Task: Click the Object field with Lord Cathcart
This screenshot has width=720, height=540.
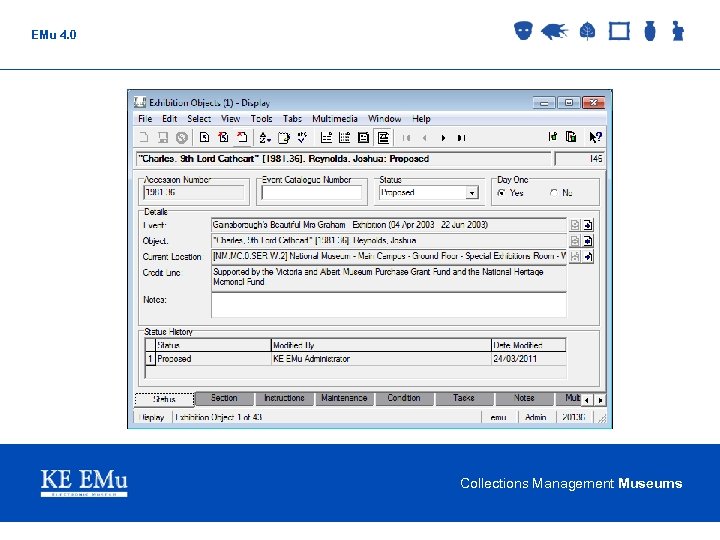Action: (388, 241)
